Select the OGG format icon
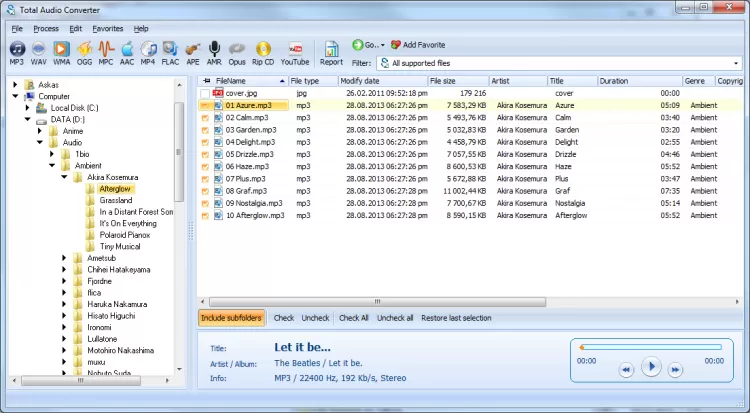The height and width of the screenshot is (413, 750). coord(84,51)
